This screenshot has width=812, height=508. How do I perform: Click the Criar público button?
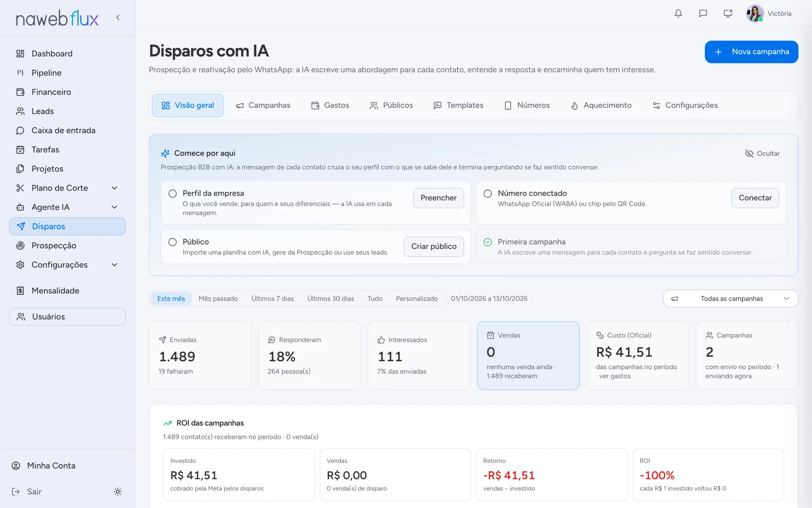tap(434, 246)
